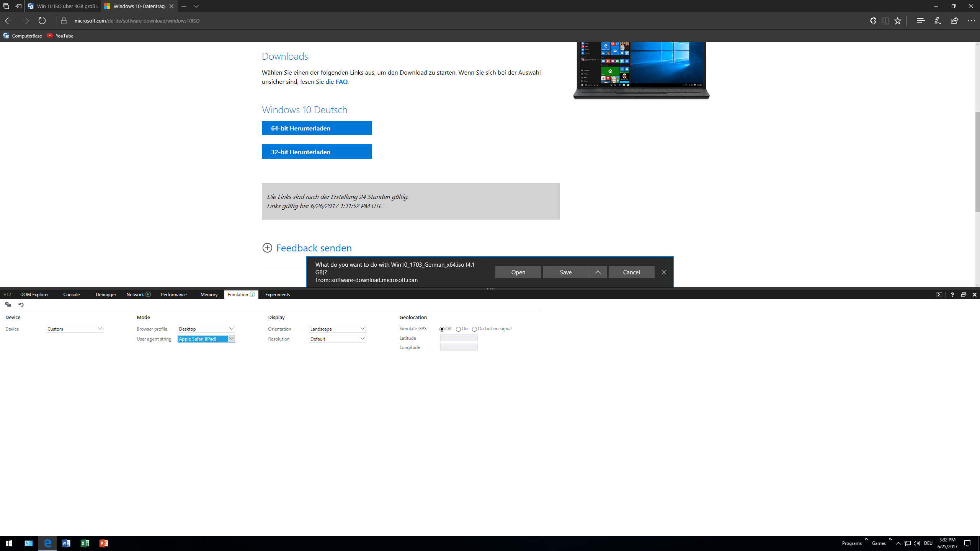Choose 'On but no signal' GPS option

point(474,329)
